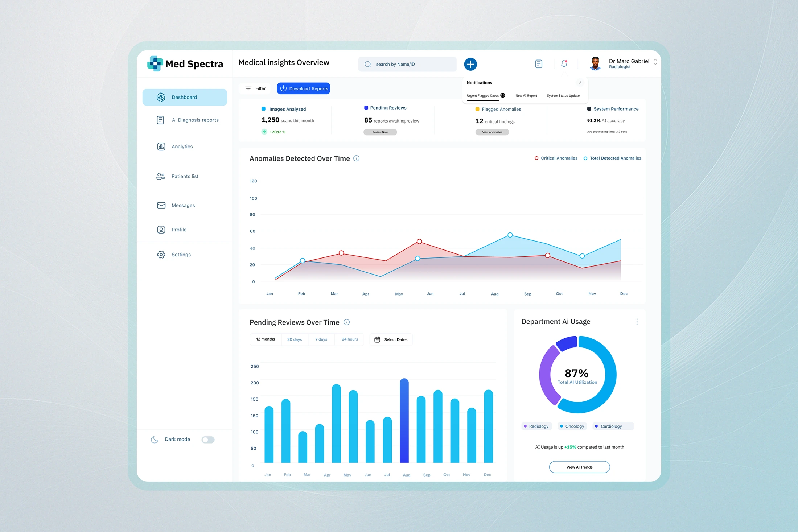This screenshot has height=532, width=798.
Task: Toggle the Total Detected Anomalies legend marker
Action: click(585, 158)
